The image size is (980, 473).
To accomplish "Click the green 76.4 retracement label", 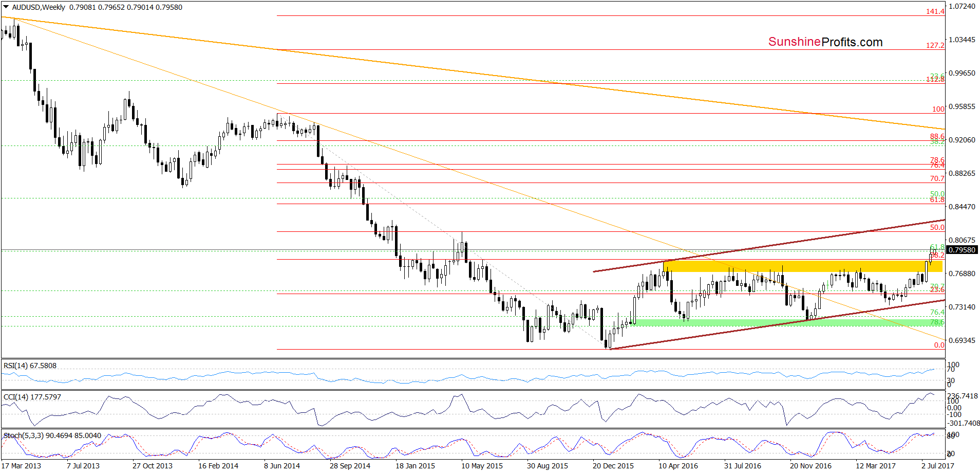I will coord(937,312).
